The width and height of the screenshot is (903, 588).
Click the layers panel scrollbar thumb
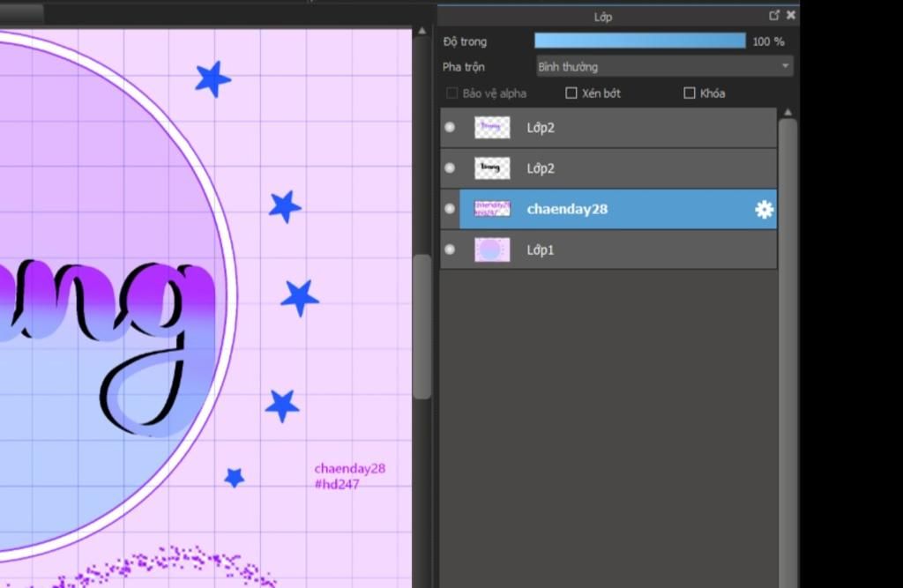pyautogui.click(x=787, y=353)
